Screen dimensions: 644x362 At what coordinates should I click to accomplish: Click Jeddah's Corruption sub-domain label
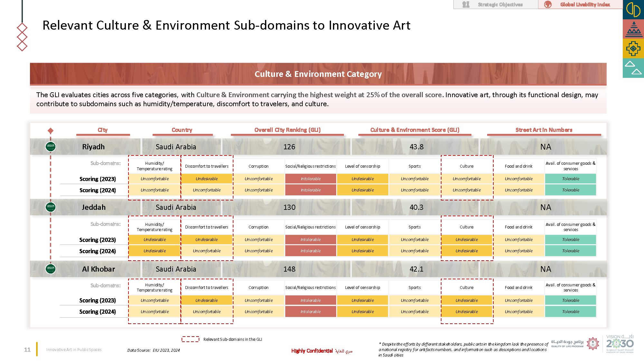pos(259,227)
